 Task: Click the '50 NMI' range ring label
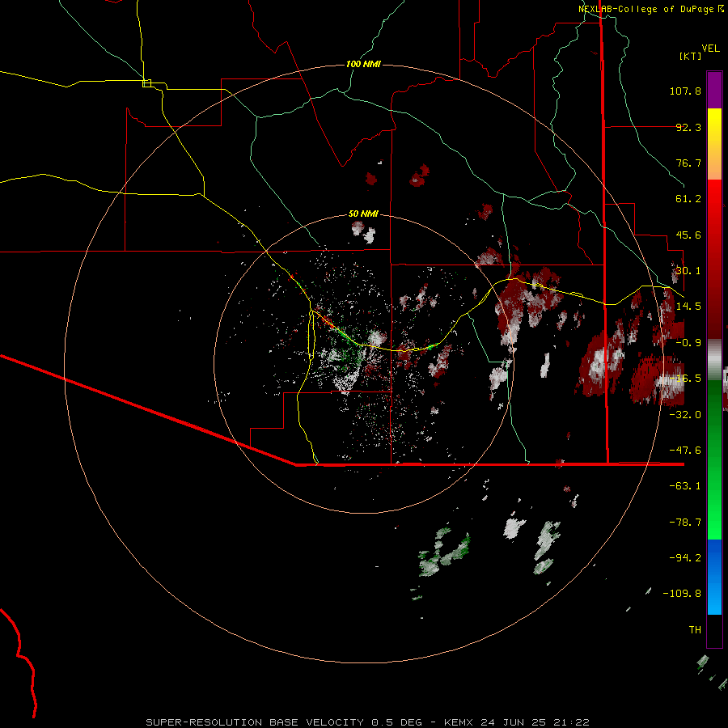[x=363, y=214]
